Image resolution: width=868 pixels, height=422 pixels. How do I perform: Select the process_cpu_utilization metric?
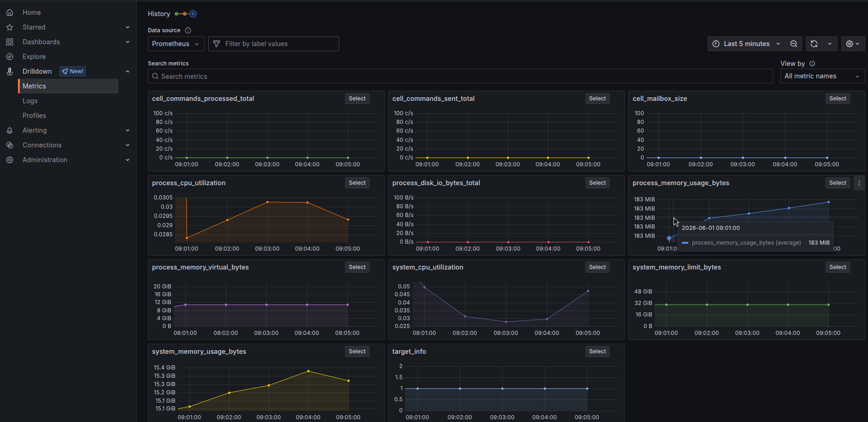(x=357, y=183)
